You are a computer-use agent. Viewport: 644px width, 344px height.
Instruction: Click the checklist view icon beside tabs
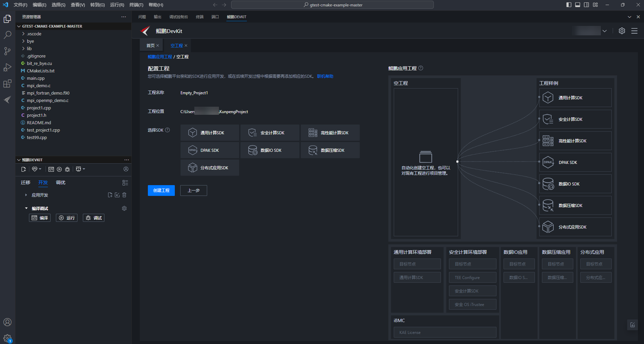125,183
